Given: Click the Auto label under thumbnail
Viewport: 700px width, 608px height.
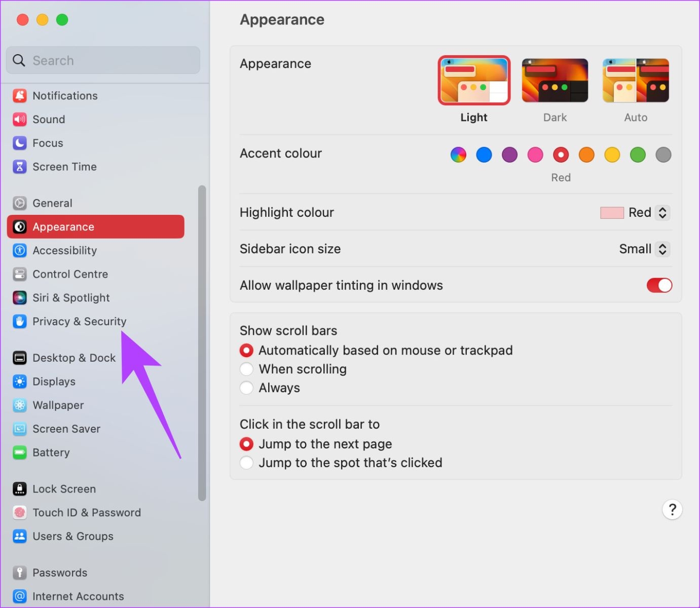Looking at the screenshot, I should click(636, 118).
